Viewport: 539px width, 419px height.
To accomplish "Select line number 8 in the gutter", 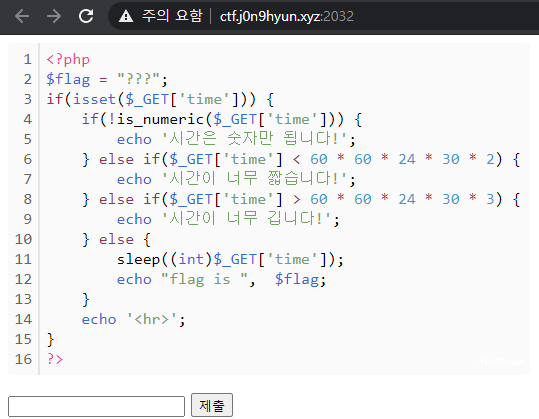I will click(28, 199).
